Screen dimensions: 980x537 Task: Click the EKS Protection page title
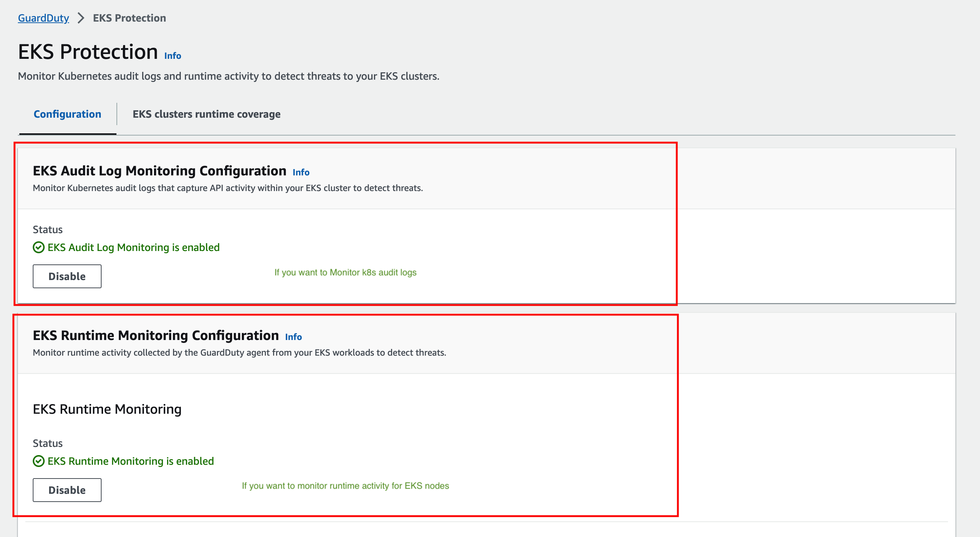[88, 51]
